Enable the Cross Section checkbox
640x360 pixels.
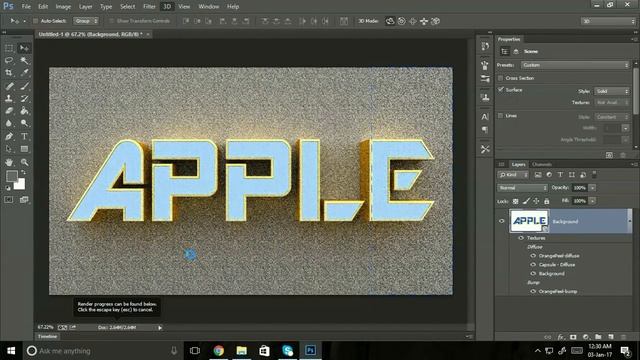point(500,78)
